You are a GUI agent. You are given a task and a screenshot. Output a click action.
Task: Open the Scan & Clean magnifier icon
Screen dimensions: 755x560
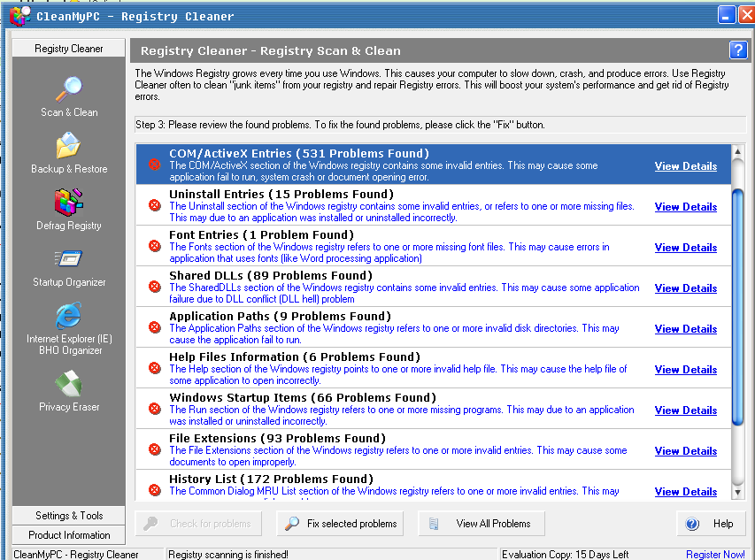69,89
